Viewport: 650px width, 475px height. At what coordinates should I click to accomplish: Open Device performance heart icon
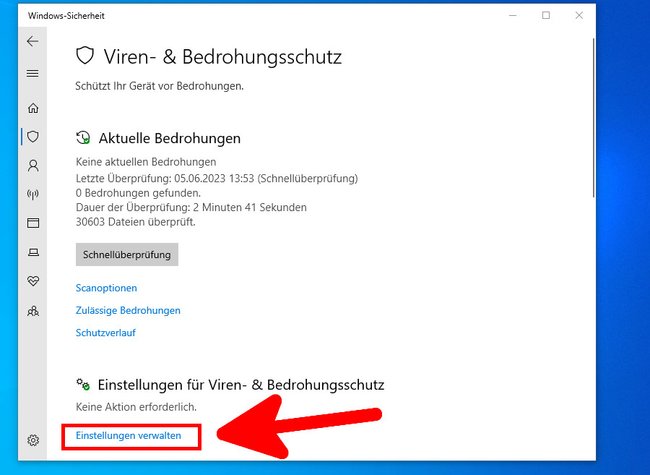[33, 281]
